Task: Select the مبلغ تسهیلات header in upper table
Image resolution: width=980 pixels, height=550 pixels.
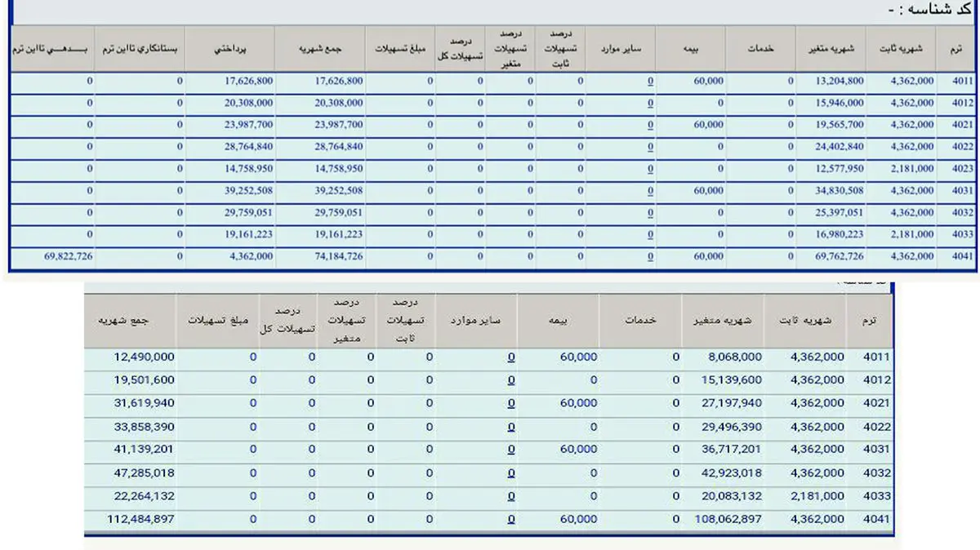Action: [399, 49]
